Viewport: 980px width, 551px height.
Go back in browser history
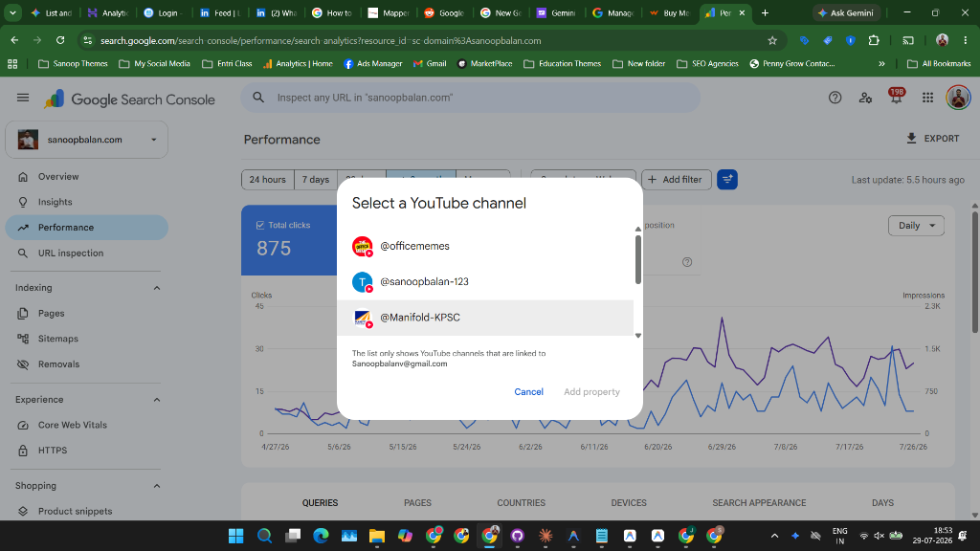[x=14, y=40]
